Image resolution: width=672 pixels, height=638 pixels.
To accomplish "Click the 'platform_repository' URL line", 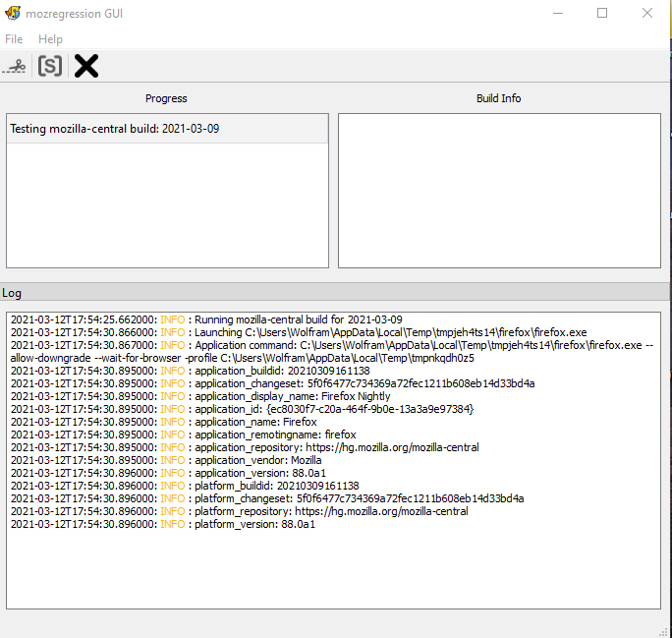I will pyautogui.click(x=240, y=511).
